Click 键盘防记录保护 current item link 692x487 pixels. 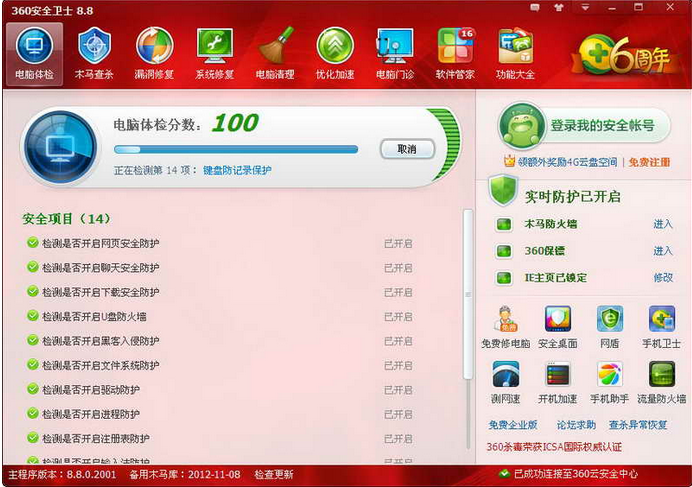[237, 170]
